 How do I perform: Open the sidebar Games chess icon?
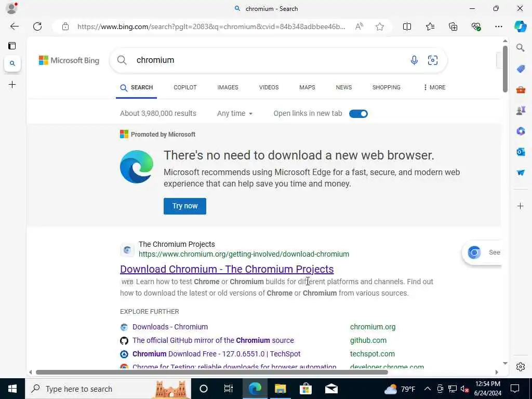click(521, 111)
